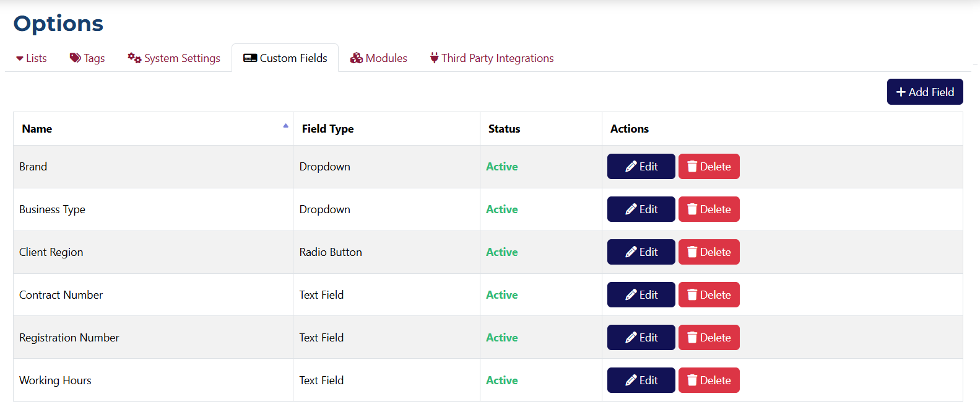
Task: Edit the Client Region field
Action: pyautogui.click(x=641, y=252)
